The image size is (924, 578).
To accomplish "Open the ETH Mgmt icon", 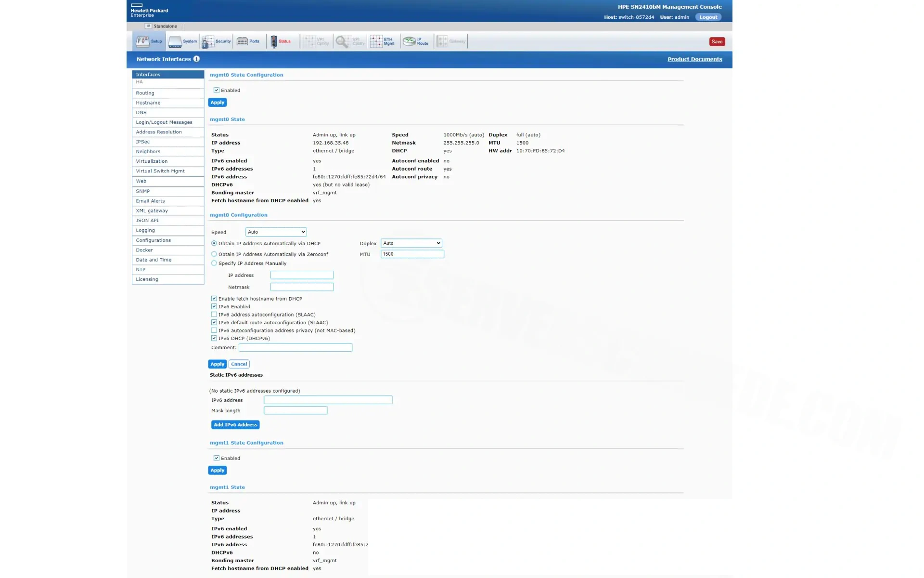I will (376, 41).
